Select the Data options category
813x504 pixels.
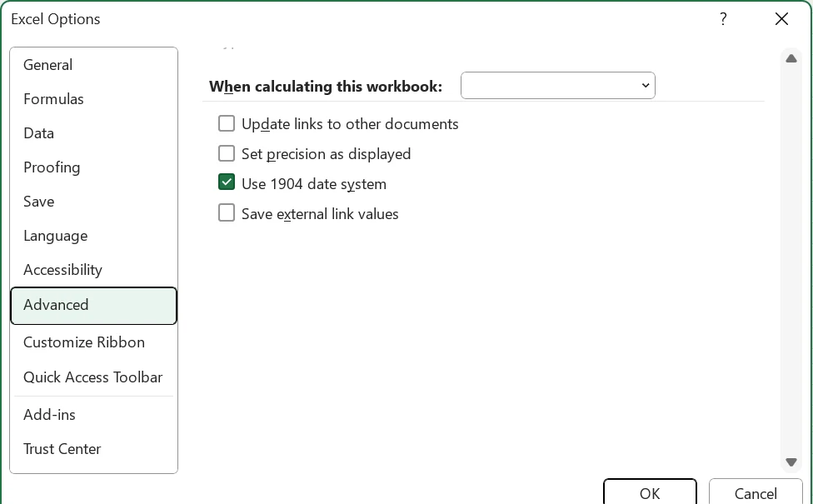coord(93,133)
